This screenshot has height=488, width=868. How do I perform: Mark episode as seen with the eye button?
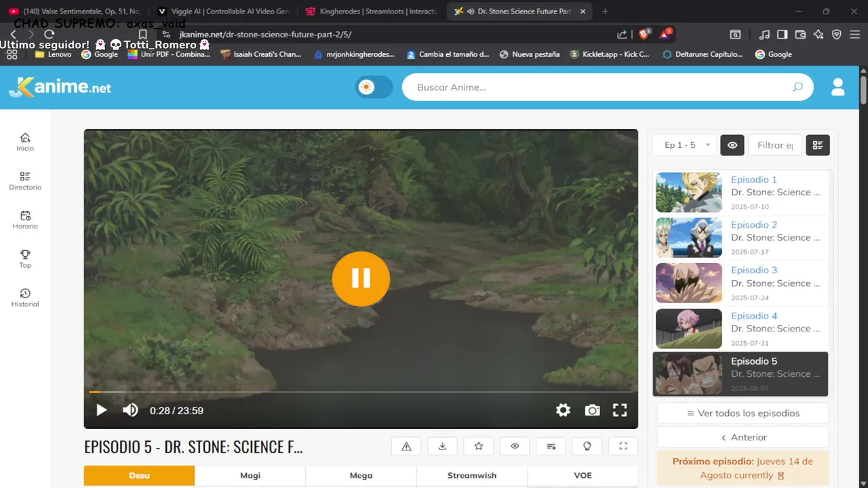tap(515, 446)
